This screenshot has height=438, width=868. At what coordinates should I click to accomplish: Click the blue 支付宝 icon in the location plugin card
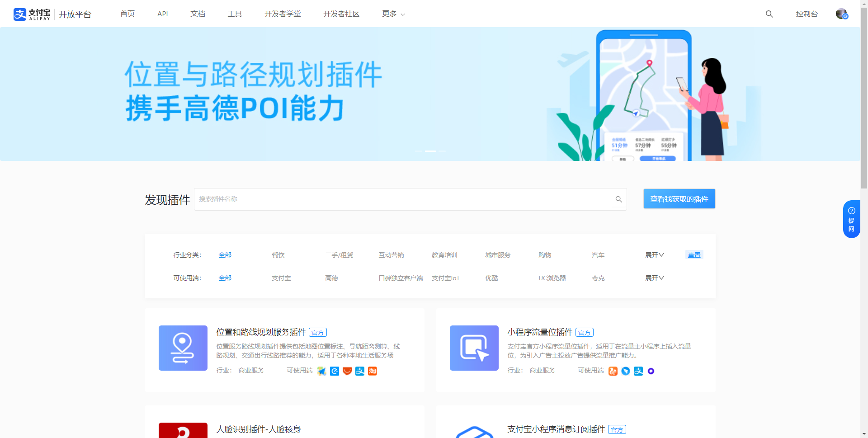(360, 371)
